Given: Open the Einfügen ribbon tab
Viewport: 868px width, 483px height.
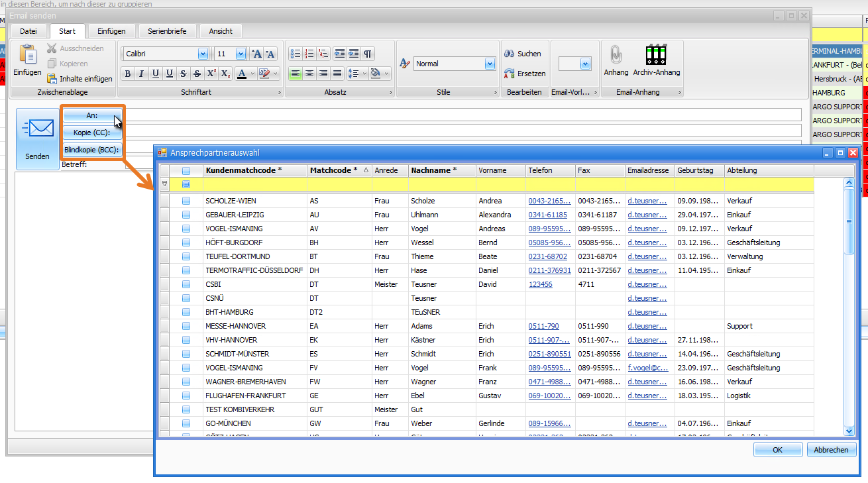Looking at the screenshot, I should [111, 31].
